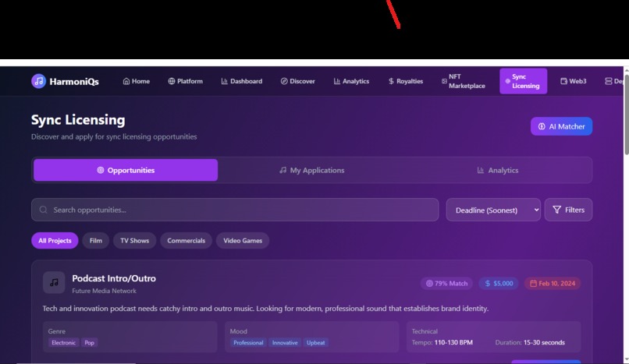Image resolution: width=629 pixels, height=364 pixels.
Task: Click the $5,000 budget badge
Action: [499, 284]
